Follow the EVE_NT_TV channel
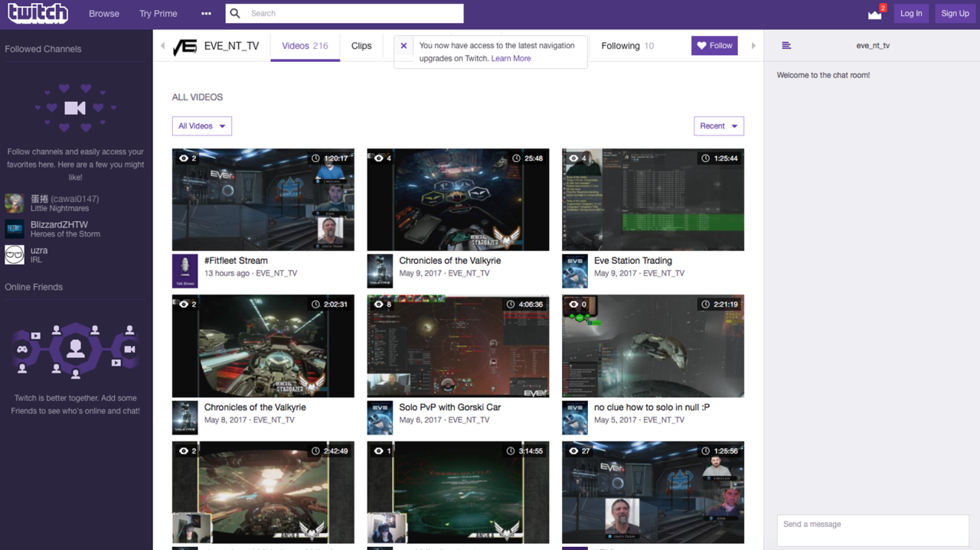The width and height of the screenshot is (980, 550). [x=714, y=46]
